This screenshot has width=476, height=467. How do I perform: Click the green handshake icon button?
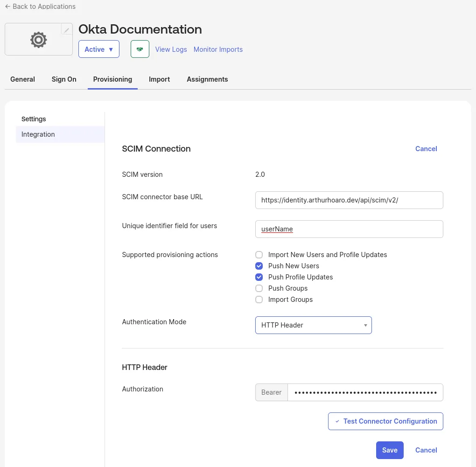(140, 49)
